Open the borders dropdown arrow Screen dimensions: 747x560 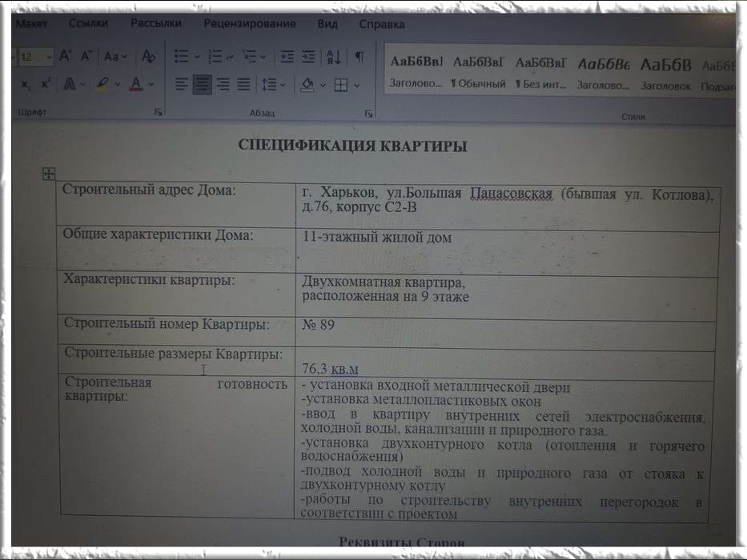pos(357,85)
